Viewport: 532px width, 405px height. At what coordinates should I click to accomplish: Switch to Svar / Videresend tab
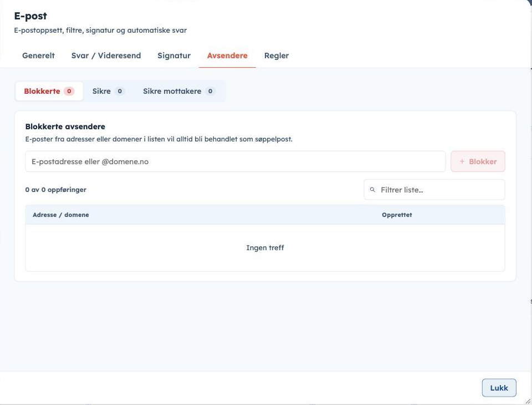[x=106, y=55]
